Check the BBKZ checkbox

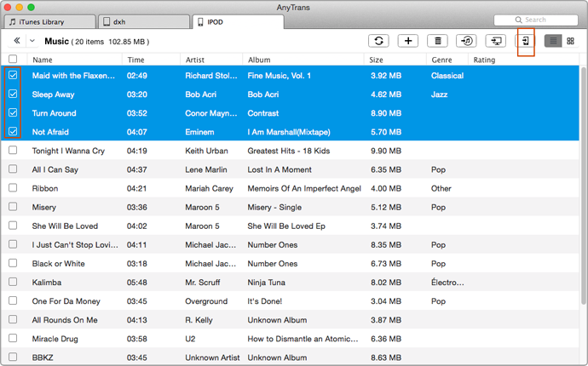(x=13, y=357)
